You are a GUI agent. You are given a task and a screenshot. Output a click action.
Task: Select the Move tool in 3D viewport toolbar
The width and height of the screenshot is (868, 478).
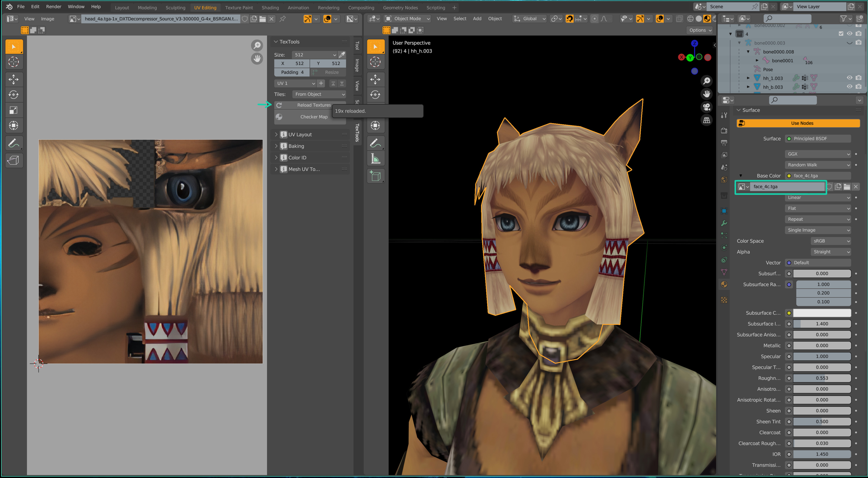pos(375,79)
